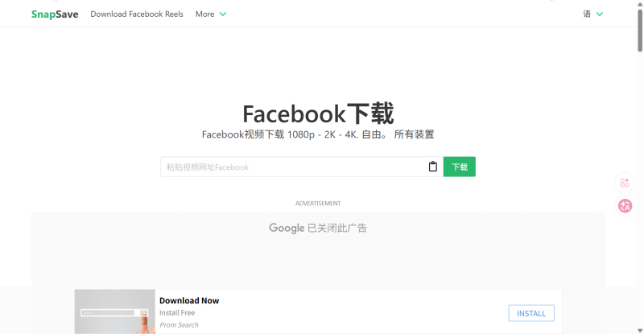This screenshot has height=334, width=644.
Task: Expand the language dropdown chevron
Action: tap(600, 14)
